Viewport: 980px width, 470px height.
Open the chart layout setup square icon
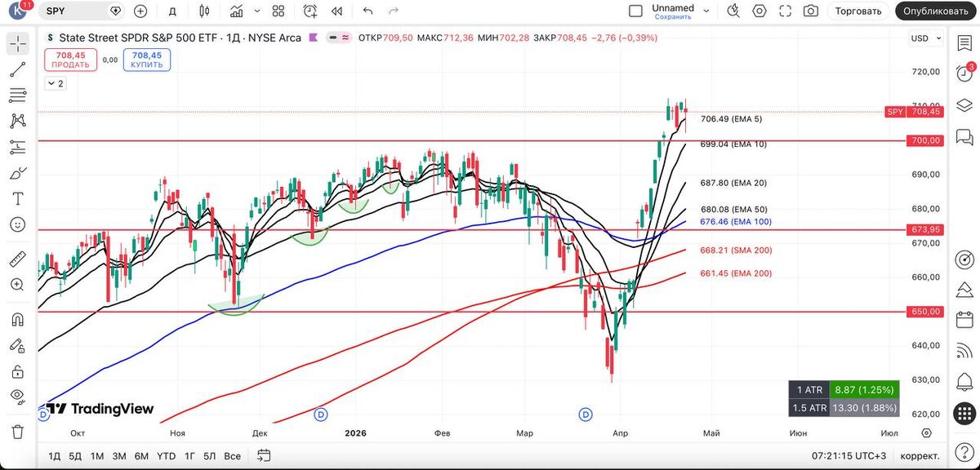(x=636, y=11)
